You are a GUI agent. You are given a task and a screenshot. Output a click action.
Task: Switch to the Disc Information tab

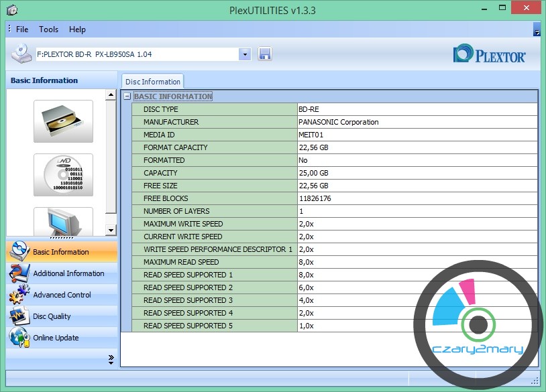pos(152,82)
